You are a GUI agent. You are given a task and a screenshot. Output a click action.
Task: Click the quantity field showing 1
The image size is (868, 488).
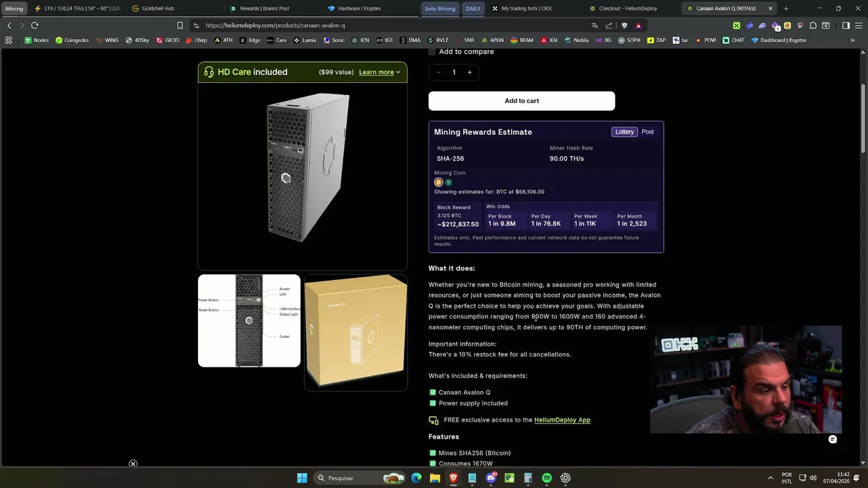click(454, 72)
